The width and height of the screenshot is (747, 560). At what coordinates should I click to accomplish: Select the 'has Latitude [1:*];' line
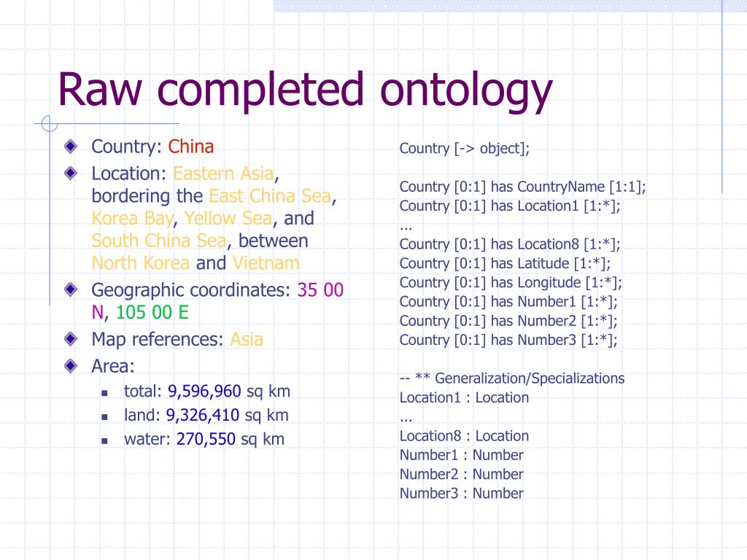[505, 263]
